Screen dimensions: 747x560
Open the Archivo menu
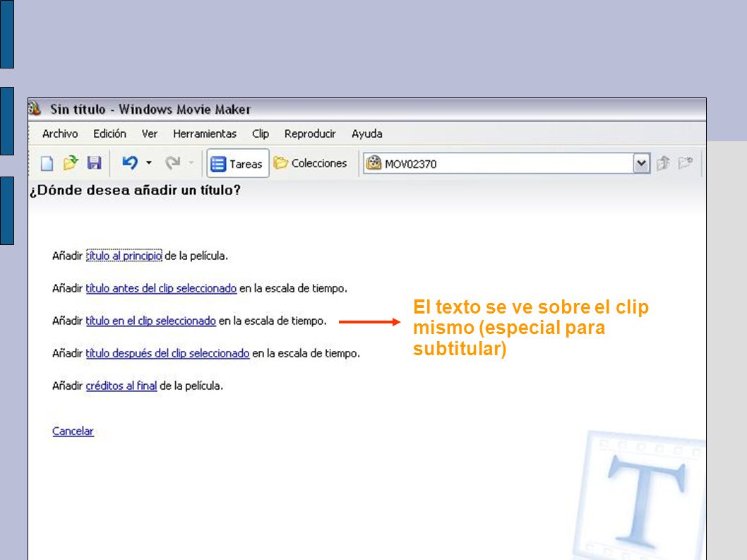pos(60,134)
